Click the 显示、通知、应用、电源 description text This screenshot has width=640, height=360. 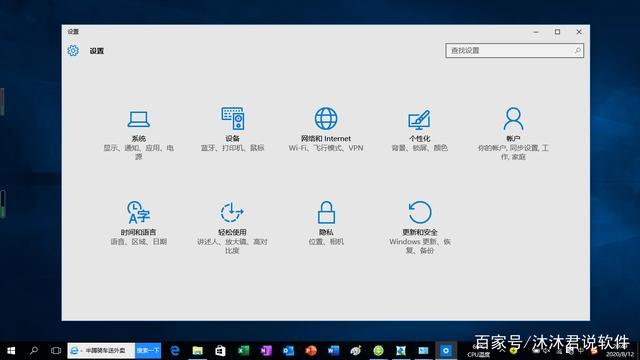point(138,152)
